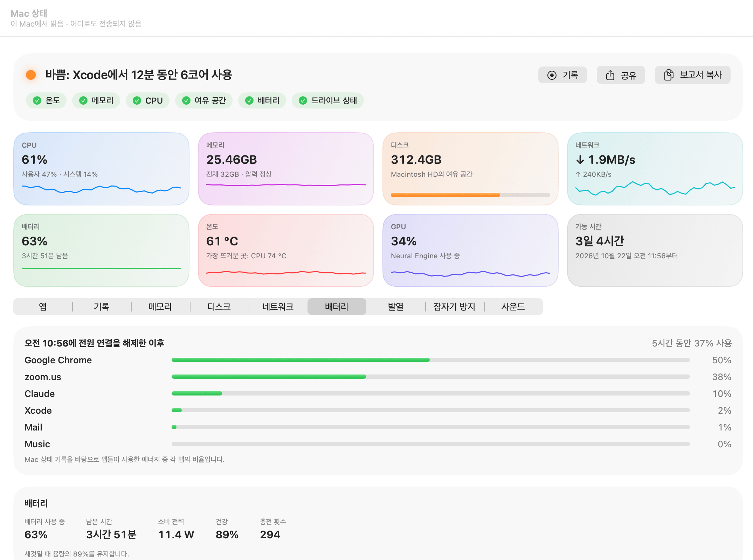
Task: Click the 기록 button label in header
Action: click(x=570, y=75)
